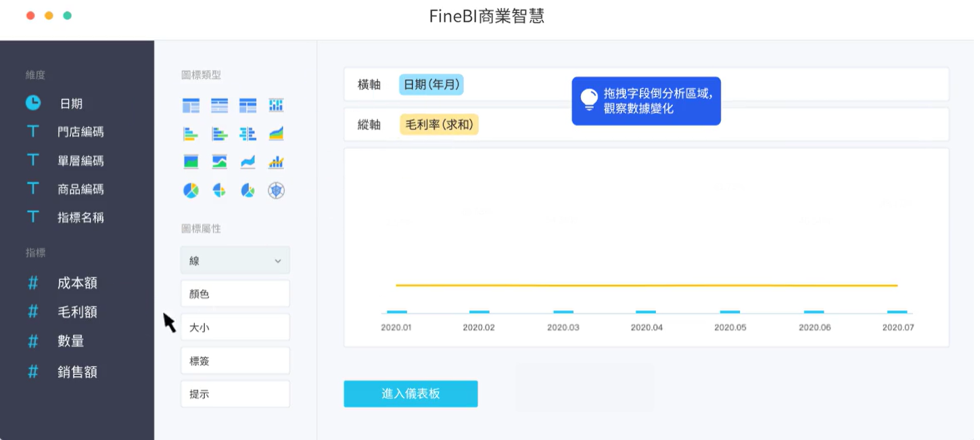Click the T icon beside 商品編碼

coord(32,189)
